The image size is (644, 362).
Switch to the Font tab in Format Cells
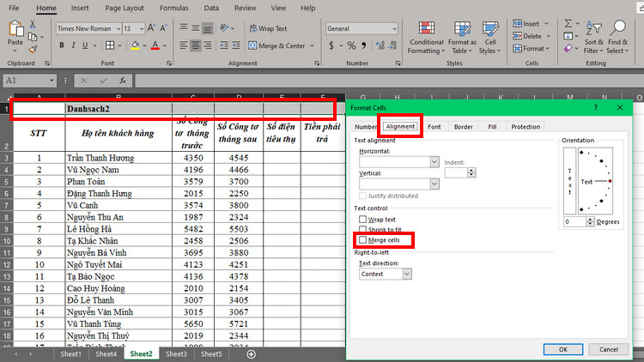click(434, 127)
